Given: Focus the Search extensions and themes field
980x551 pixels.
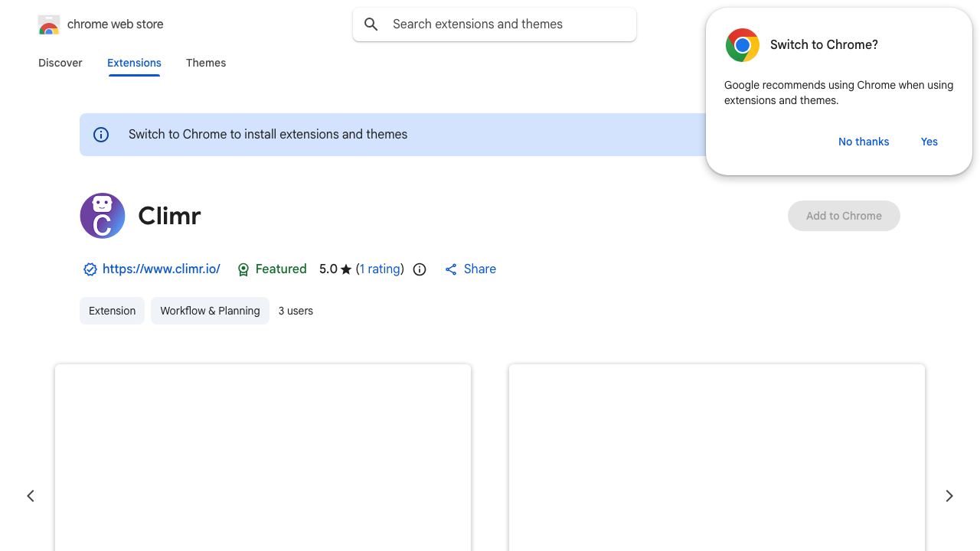Looking at the screenshot, I should coord(495,24).
